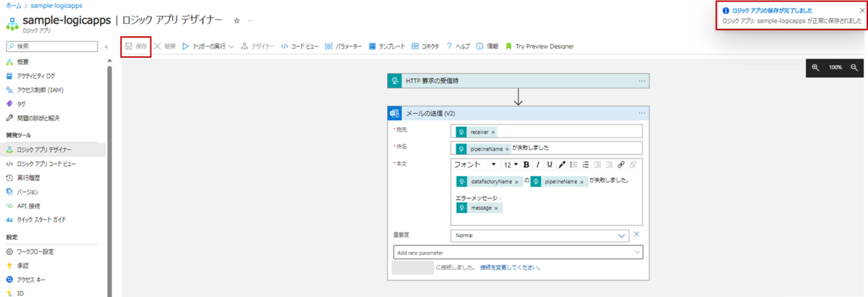
Task: Collapse the メールの送信 (V2) action header
Action: (518, 114)
